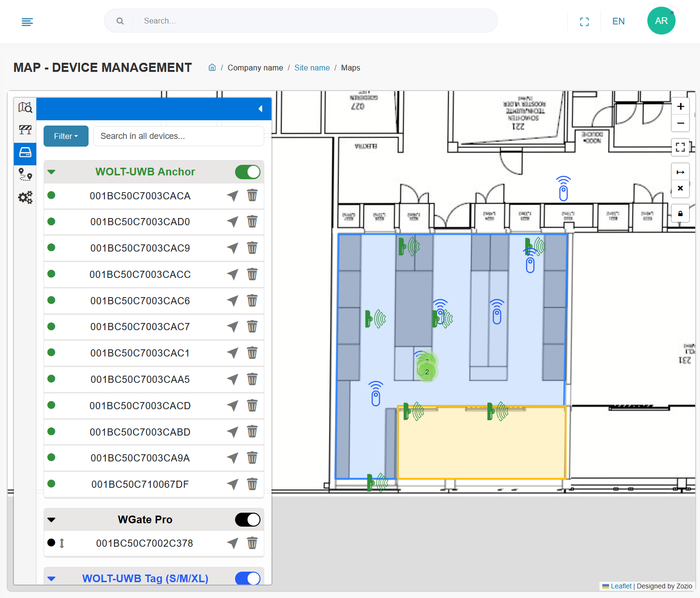The width and height of the screenshot is (700, 598).
Task: Select the devices sidebar tab
Action: click(25, 153)
